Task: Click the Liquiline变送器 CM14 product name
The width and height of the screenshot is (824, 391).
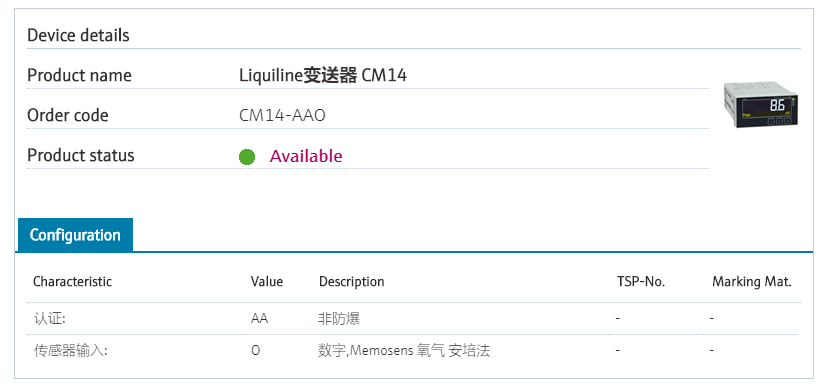Action: tap(323, 76)
